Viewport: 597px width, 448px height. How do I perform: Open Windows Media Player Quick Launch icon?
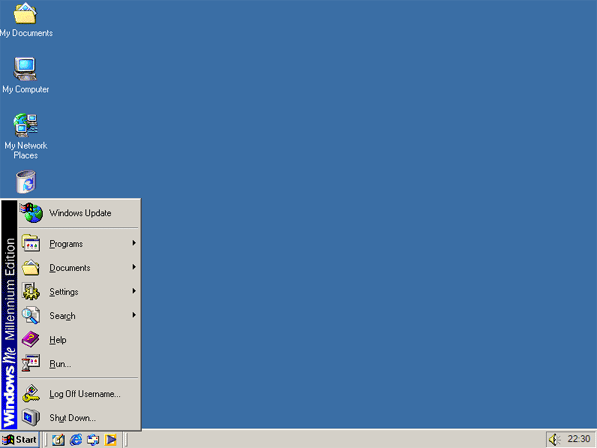[111, 440]
